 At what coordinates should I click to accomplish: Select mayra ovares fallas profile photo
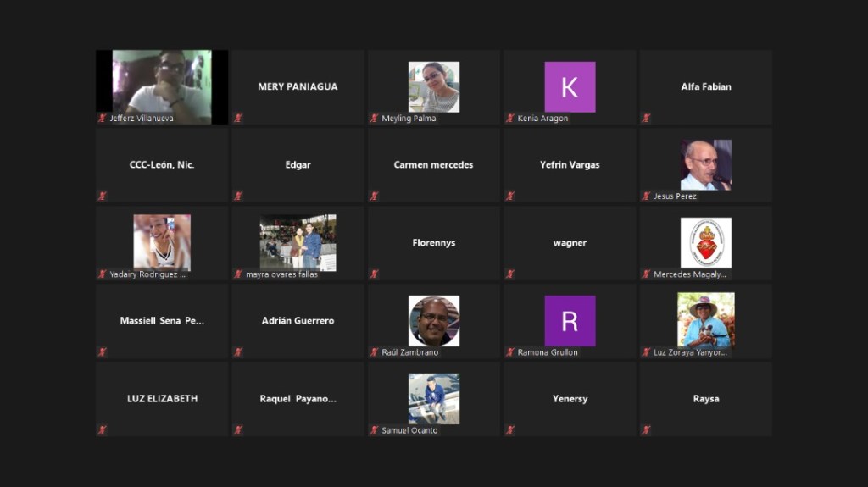(298, 242)
